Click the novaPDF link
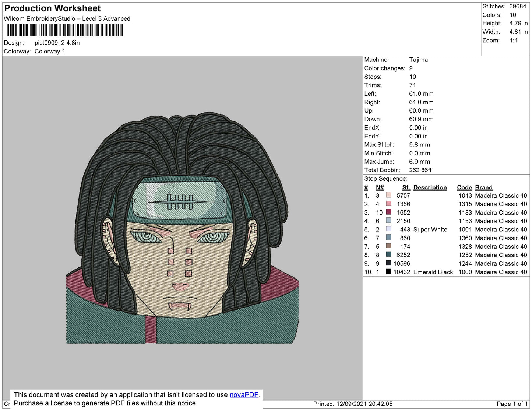 pyautogui.click(x=244, y=395)
